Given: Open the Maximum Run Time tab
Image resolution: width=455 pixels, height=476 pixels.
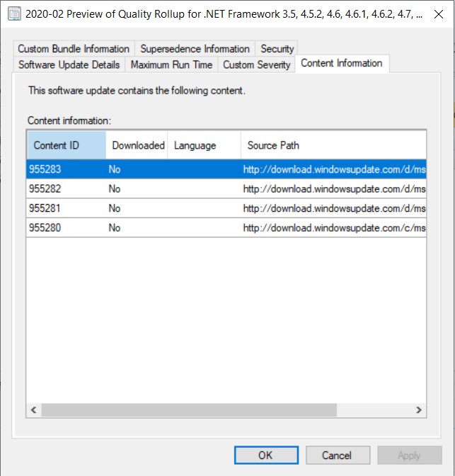Looking at the screenshot, I should pos(171,64).
